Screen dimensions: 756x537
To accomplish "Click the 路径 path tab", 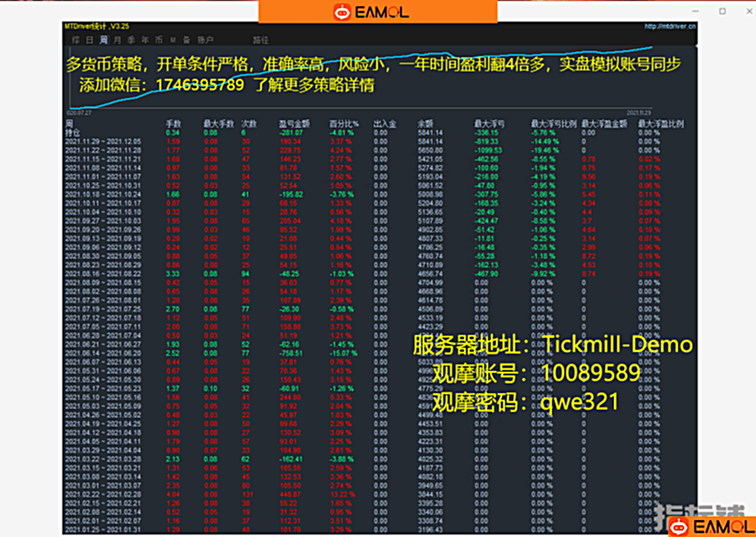I will tap(261, 40).
